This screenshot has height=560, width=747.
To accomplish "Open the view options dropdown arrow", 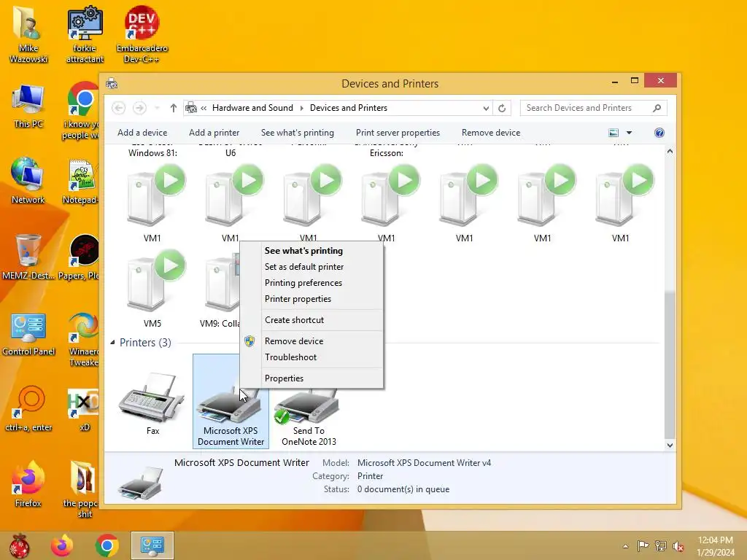I will point(629,133).
